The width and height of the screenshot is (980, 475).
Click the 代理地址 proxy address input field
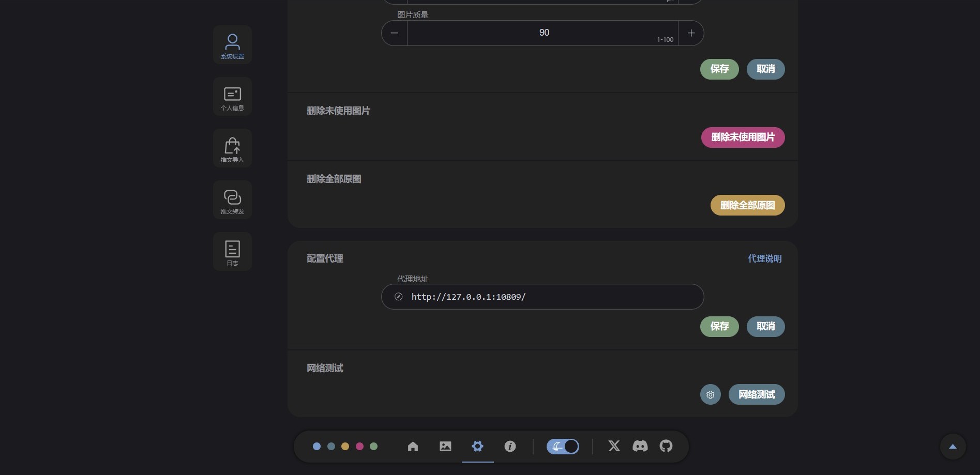click(x=548, y=297)
